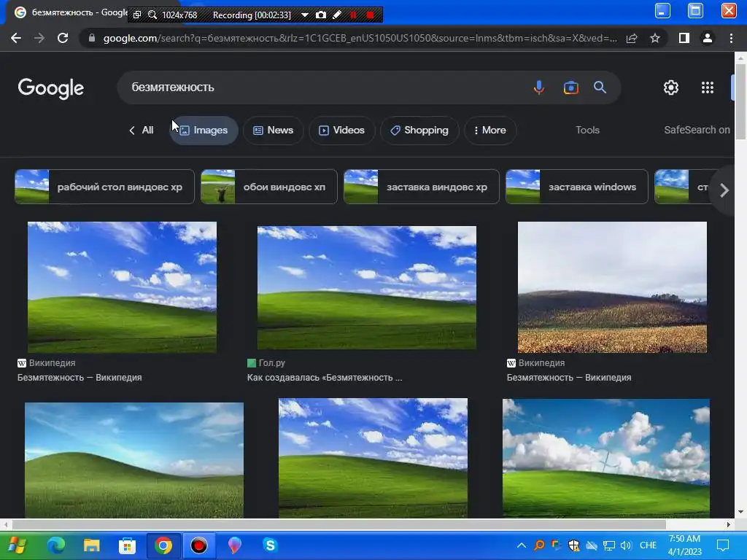Screen dimensions: 747x560
Task: Pause the screen recording
Action: (354, 15)
